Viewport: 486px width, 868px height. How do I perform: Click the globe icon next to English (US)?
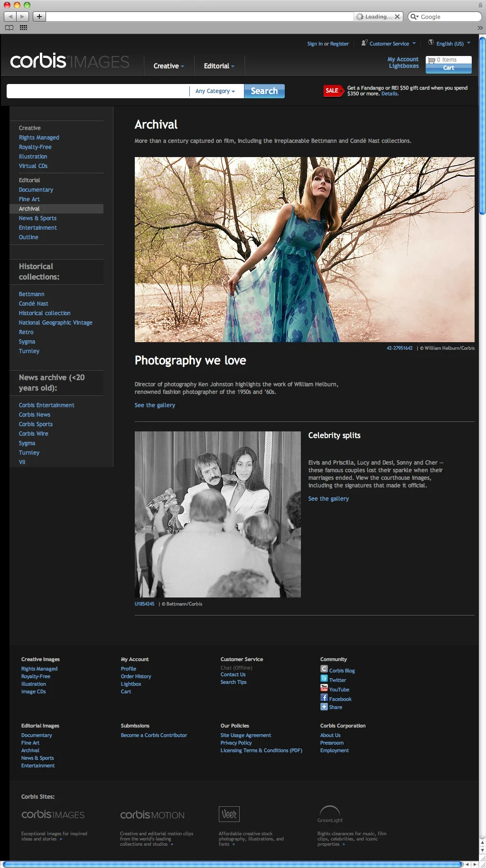pyautogui.click(x=431, y=42)
